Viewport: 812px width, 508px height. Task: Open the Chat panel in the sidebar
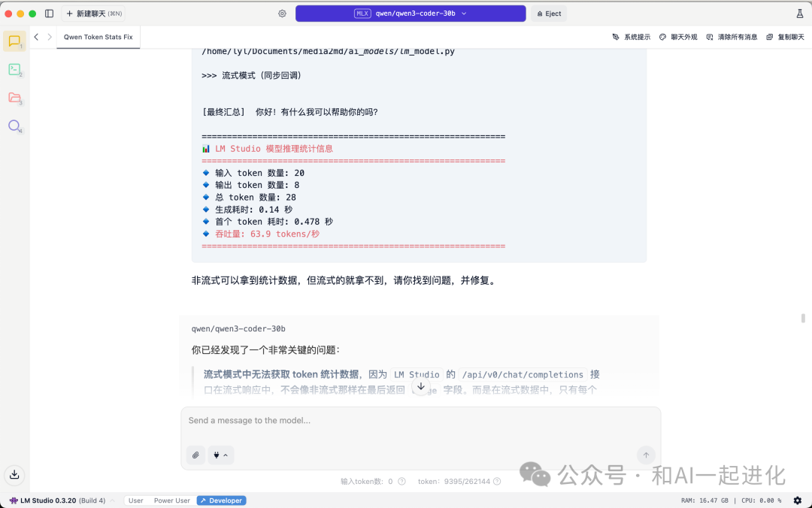(x=14, y=41)
